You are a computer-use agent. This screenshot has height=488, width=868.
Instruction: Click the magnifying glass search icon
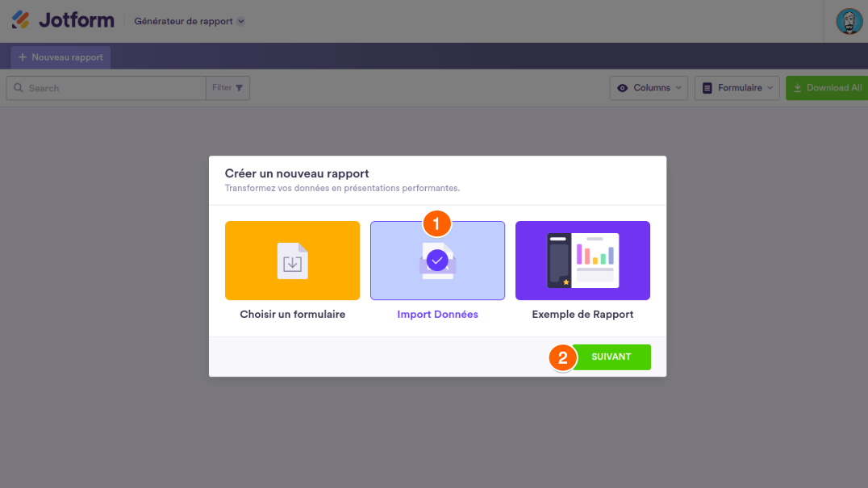[18, 88]
